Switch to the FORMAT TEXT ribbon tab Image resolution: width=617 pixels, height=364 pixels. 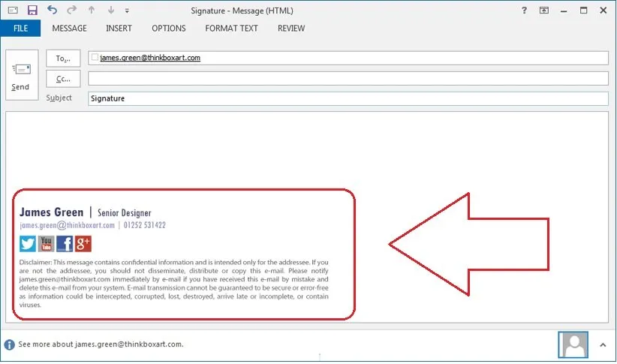tap(231, 29)
